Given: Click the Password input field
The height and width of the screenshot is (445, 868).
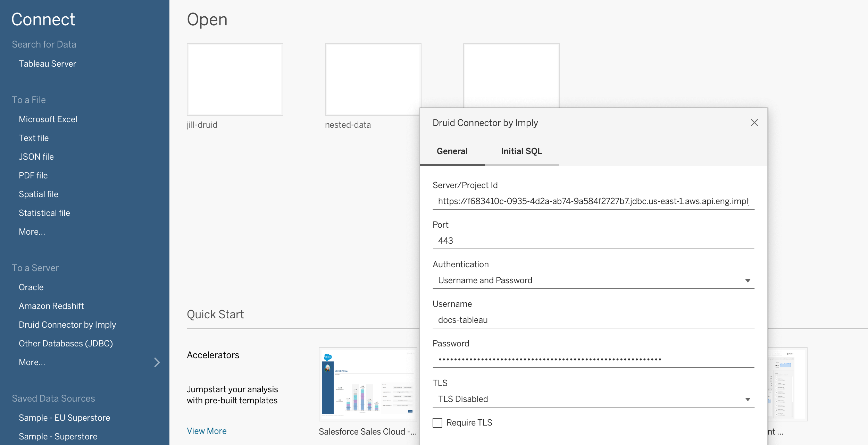Looking at the screenshot, I should (x=593, y=360).
